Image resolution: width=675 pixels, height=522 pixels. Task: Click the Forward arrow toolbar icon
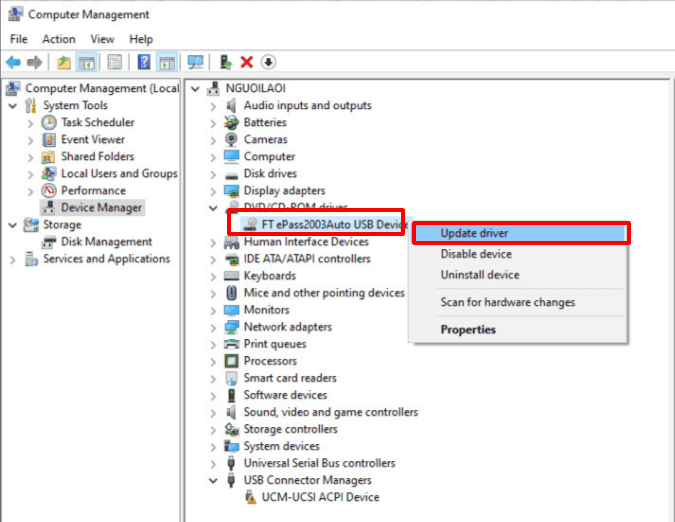click(34, 62)
